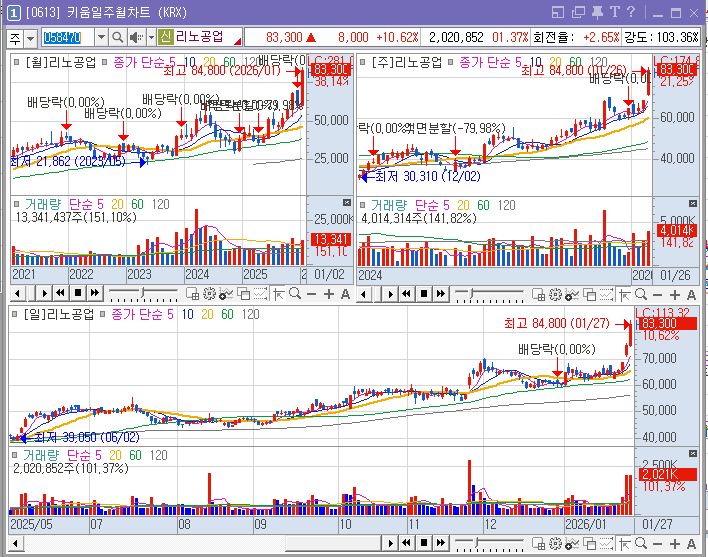Image resolution: width=708 pixels, height=557 pixels.
Task: Click the speaker sound alert icon
Action: click(136, 37)
